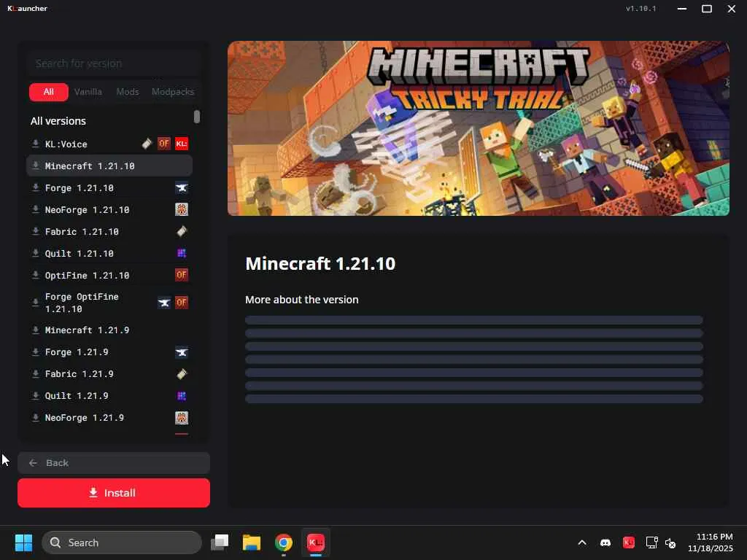Click the download icon beside OptiFine 1.21.10
Viewport: 747px width, 560px height.
35,275
